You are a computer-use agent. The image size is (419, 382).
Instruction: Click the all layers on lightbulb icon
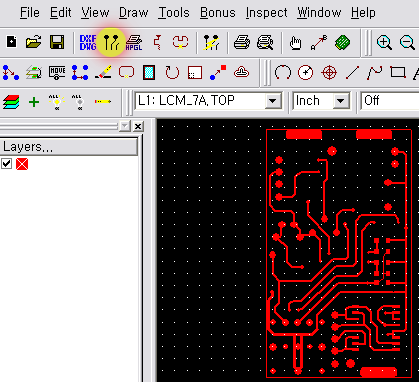[56, 102]
